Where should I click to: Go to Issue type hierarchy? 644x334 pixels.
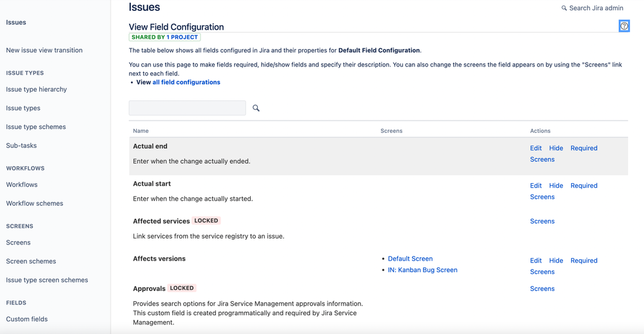pos(36,90)
